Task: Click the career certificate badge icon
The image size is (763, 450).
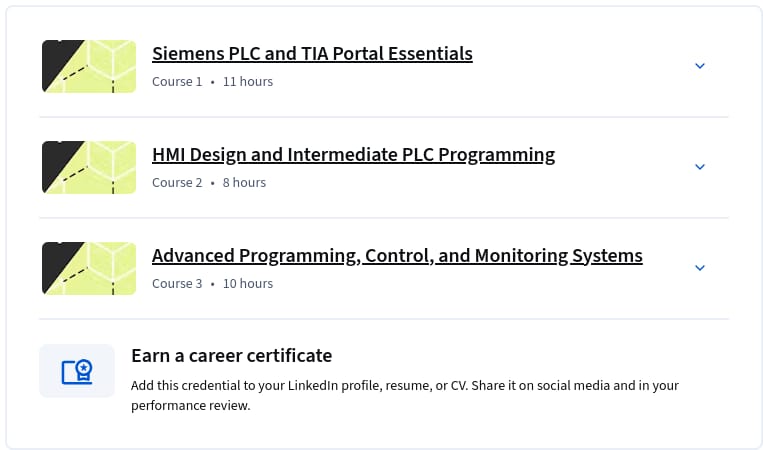Action: click(x=77, y=371)
